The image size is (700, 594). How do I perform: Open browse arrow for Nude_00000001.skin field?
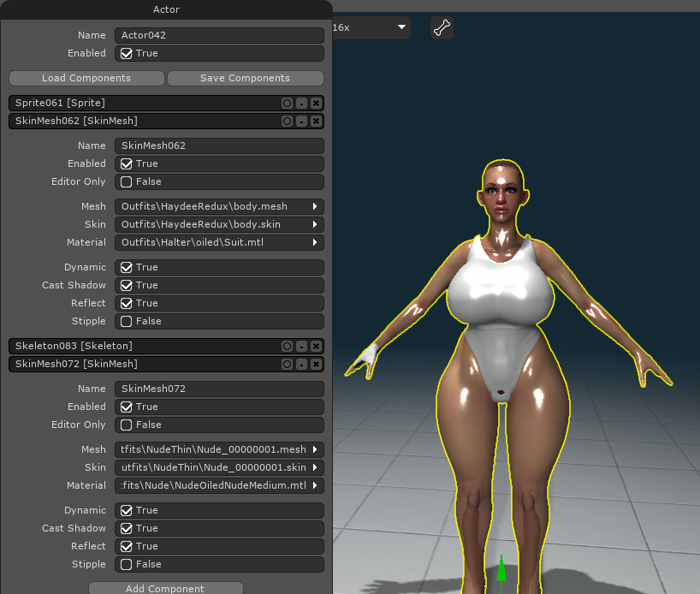(315, 467)
